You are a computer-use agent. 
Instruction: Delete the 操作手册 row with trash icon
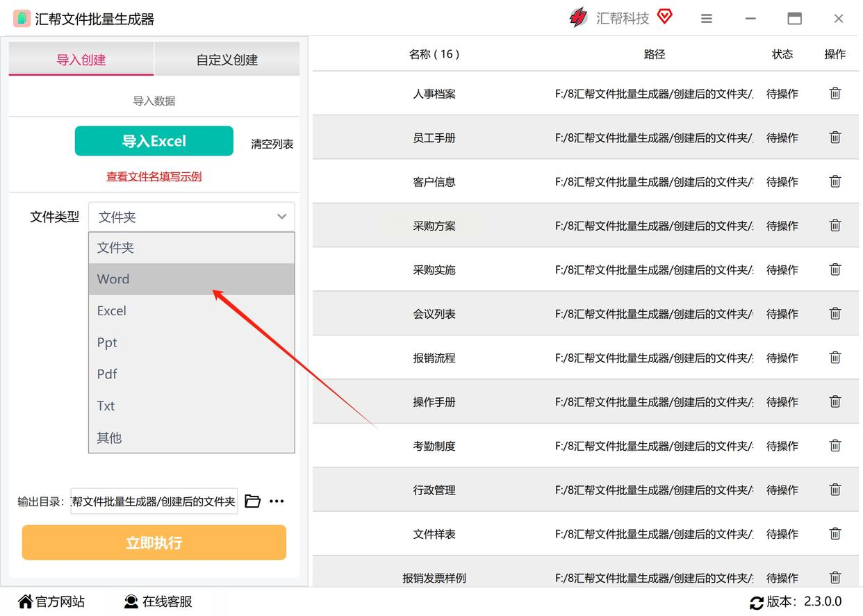point(835,401)
